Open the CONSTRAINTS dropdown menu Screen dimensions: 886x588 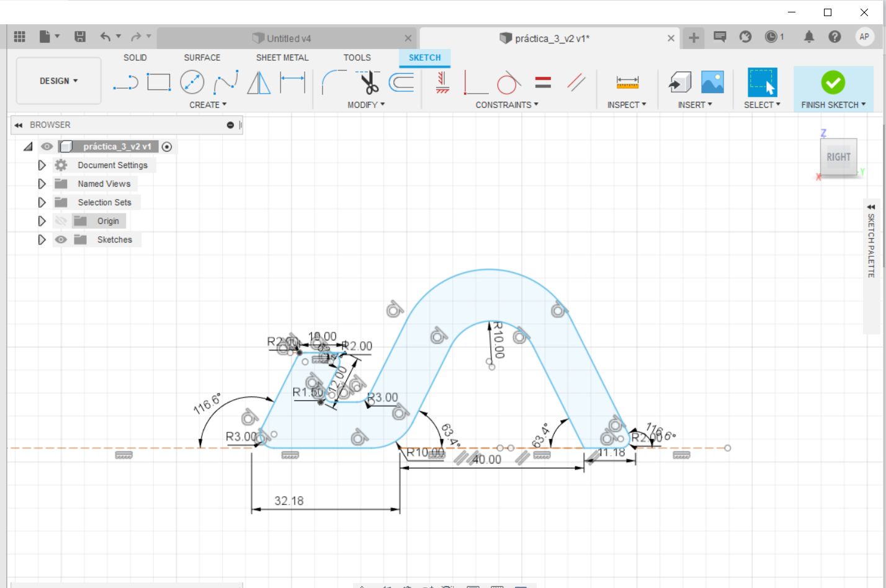507,105
